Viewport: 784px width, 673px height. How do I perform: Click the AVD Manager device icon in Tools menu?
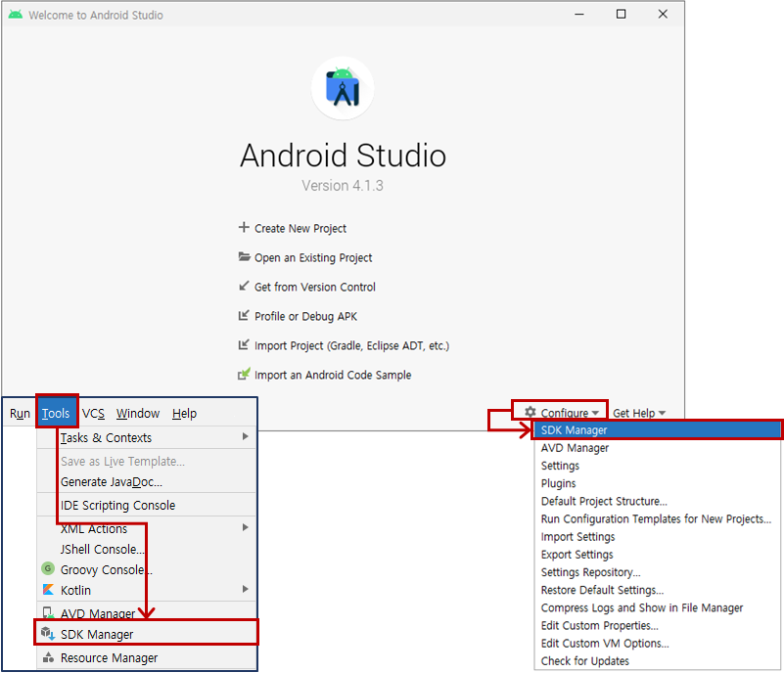click(x=48, y=612)
